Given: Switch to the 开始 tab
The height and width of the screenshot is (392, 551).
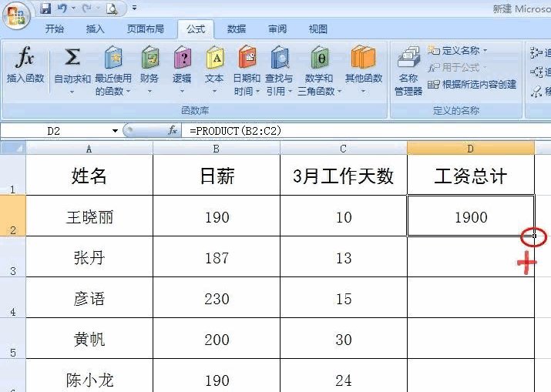Looking at the screenshot, I should point(55,28).
